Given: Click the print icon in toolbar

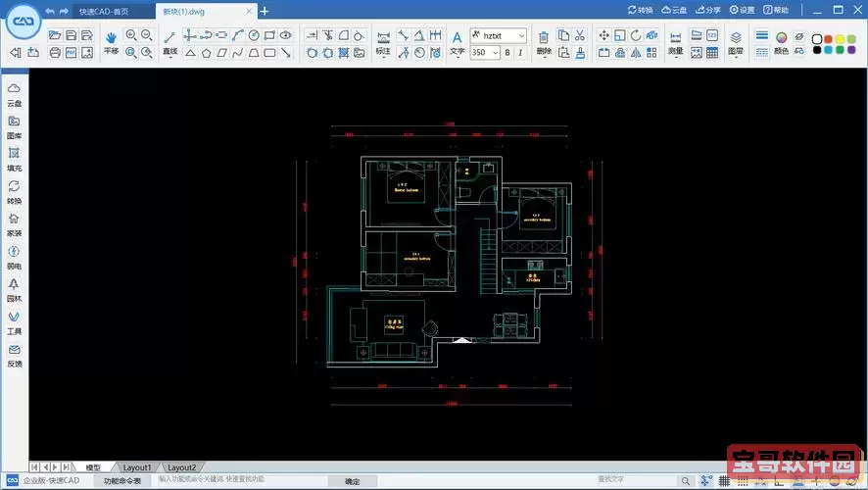Looking at the screenshot, I should point(55,52).
